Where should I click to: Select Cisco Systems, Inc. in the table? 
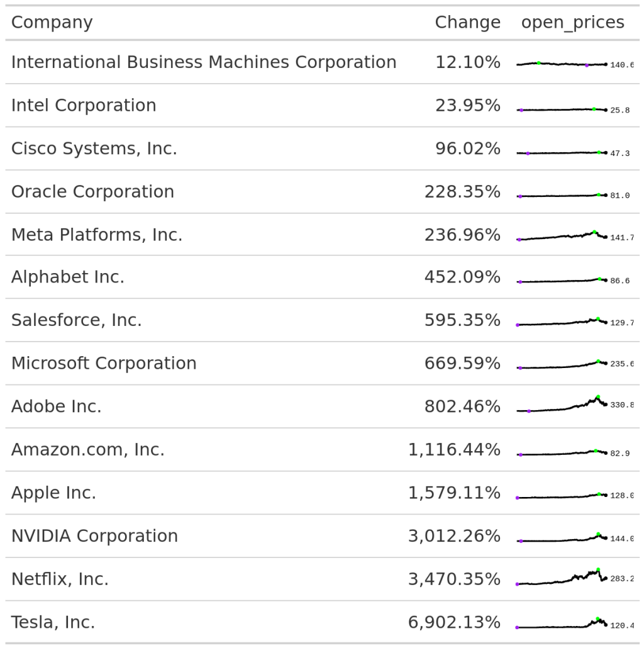[x=94, y=149]
